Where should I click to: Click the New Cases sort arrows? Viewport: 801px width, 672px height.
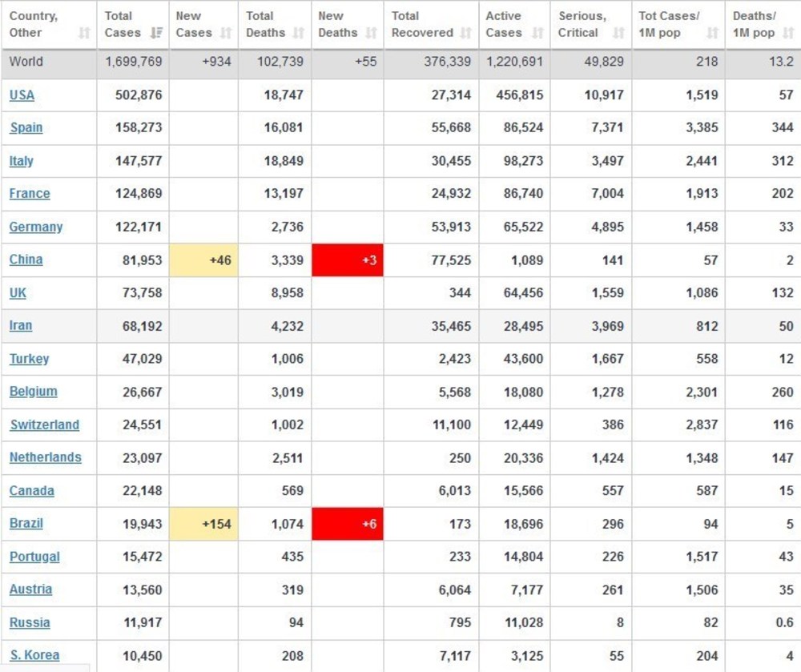(226, 33)
